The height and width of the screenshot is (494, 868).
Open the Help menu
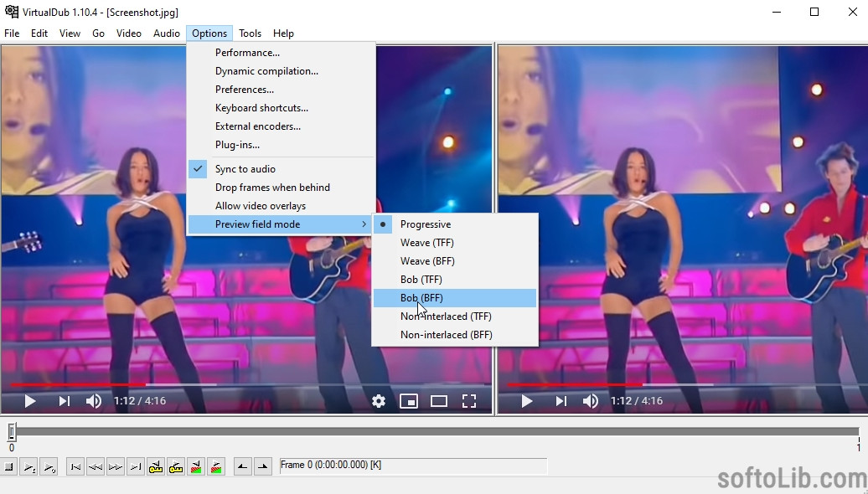pyautogui.click(x=283, y=33)
